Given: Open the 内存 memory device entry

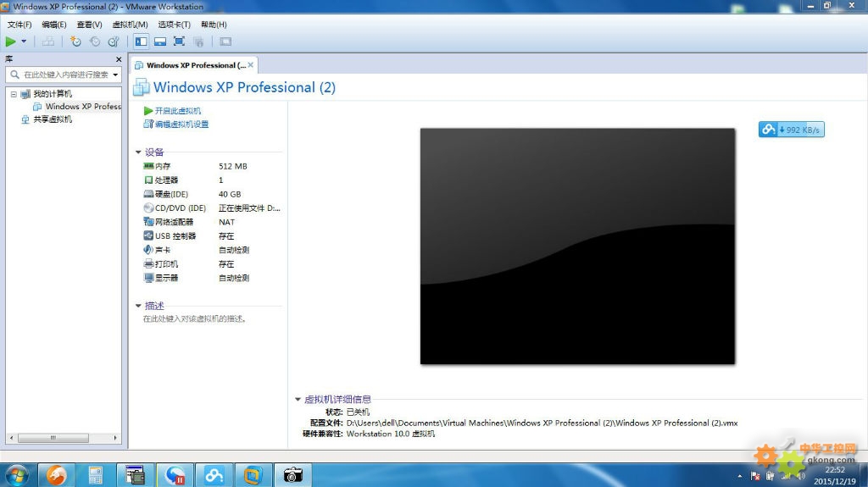Looking at the screenshot, I should pyautogui.click(x=163, y=166).
